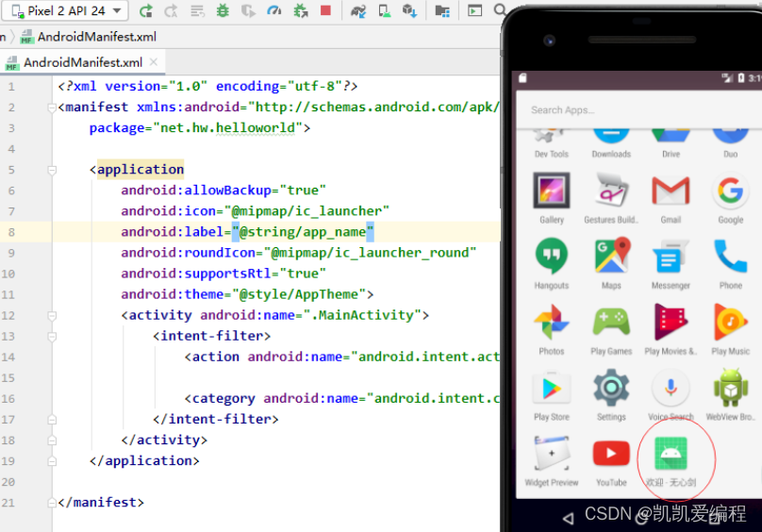Image resolution: width=762 pixels, height=532 pixels.
Task: Select the AndroidManifest.xml editor tab
Action: [x=83, y=62]
